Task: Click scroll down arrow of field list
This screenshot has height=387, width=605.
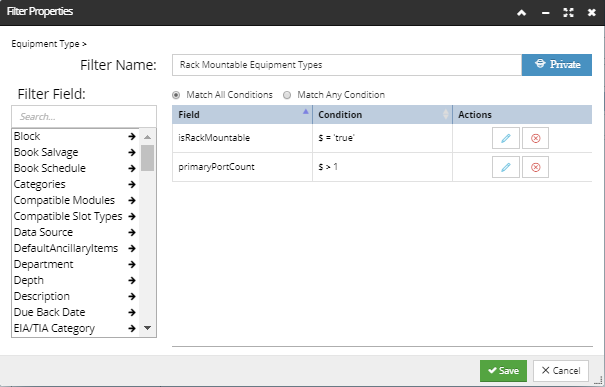Action: tap(147, 328)
